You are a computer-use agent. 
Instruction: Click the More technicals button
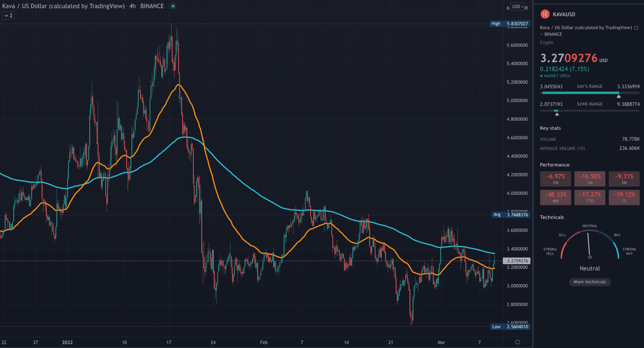pos(590,282)
